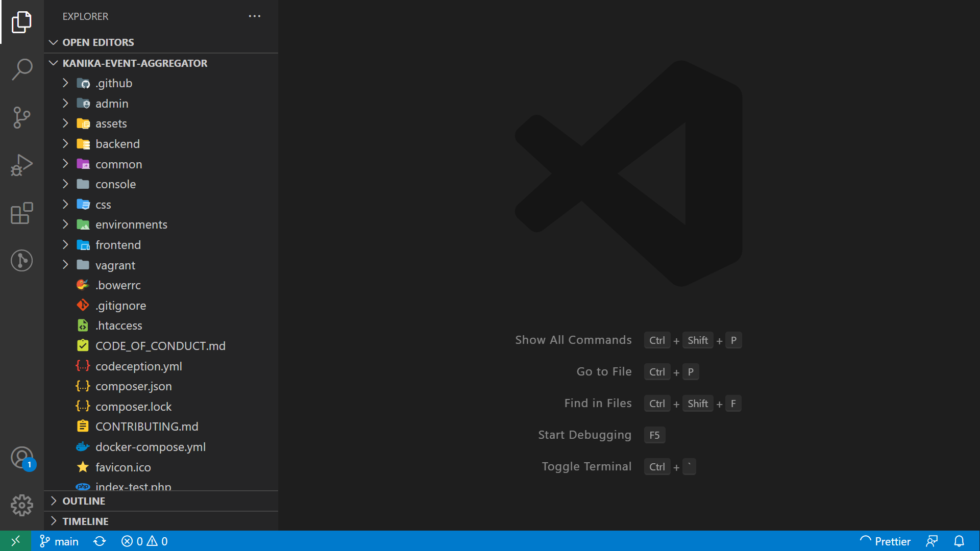The width and height of the screenshot is (980, 551).
Task: Open the Run and Debug view
Action: [21, 165]
